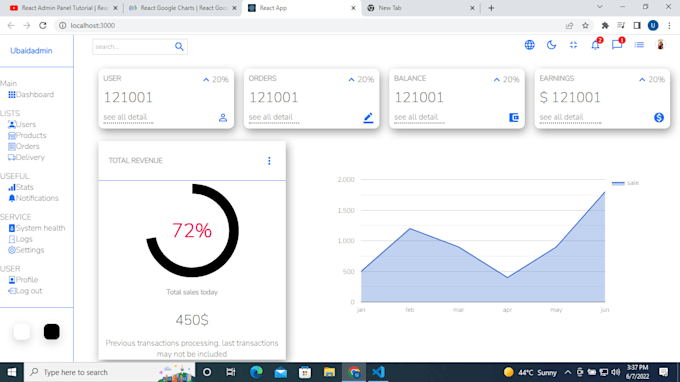Open Microsoft Edge from taskbar
The image size is (680, 382).
256,372
